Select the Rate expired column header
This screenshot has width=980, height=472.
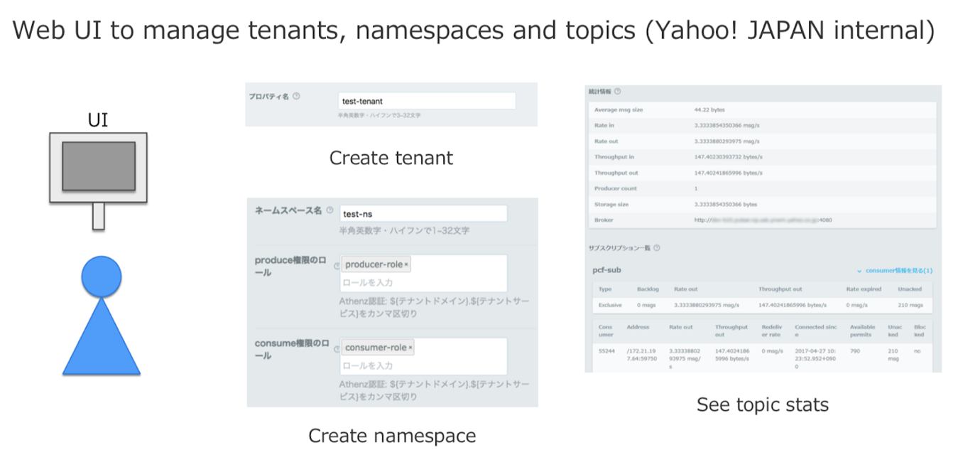[x=864, y=289]
